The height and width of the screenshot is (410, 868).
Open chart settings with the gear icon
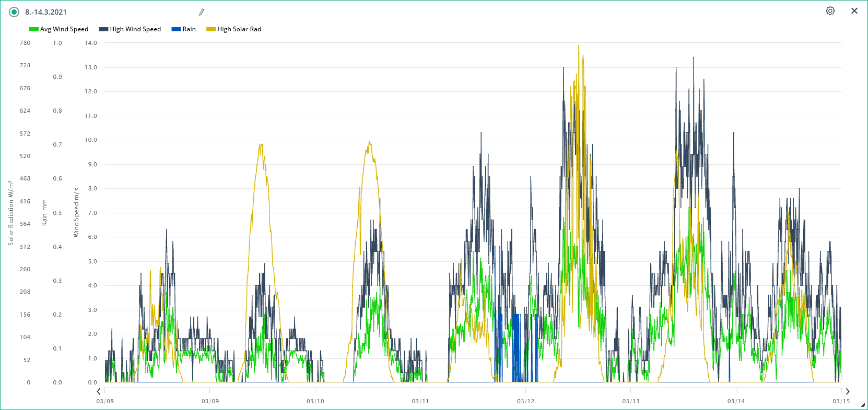click(x=830, y=11)
